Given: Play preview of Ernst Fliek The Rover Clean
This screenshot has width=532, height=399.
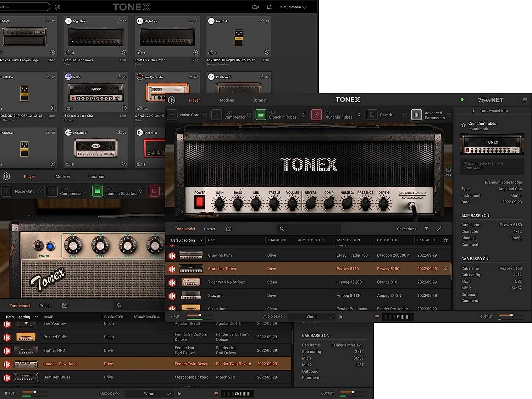Looking at the screenshot, I should coord(124,52).
